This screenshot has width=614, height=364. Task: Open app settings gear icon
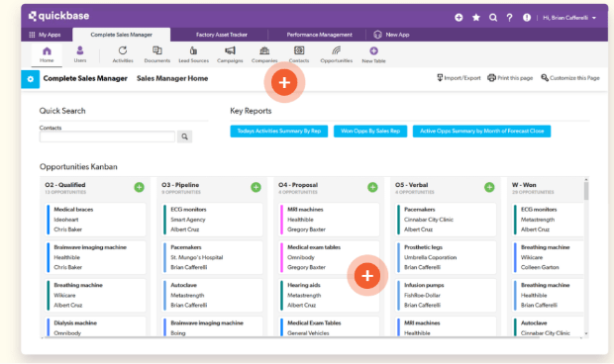pyautogui.click(x=30, y=79)
